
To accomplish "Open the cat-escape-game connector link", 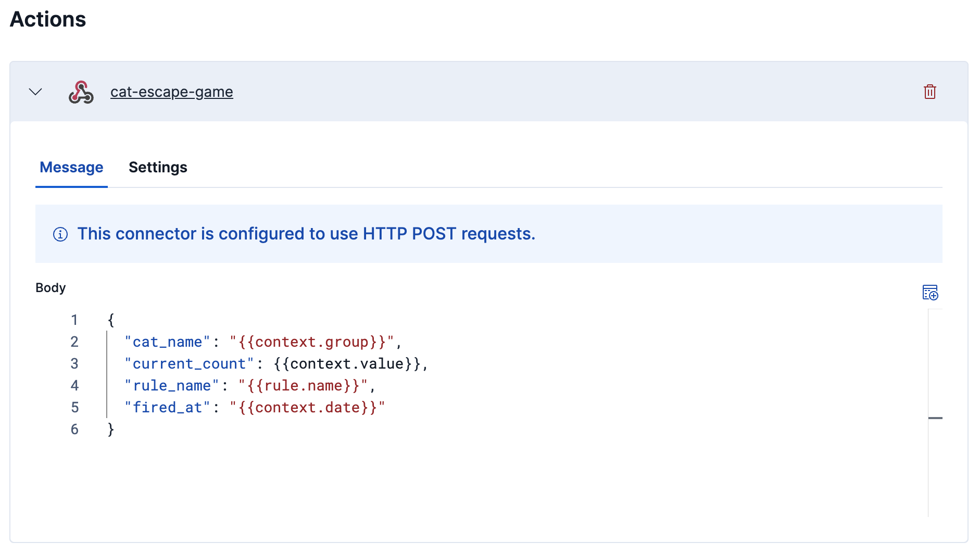I will pyautogui.click(x=171, y=92).
